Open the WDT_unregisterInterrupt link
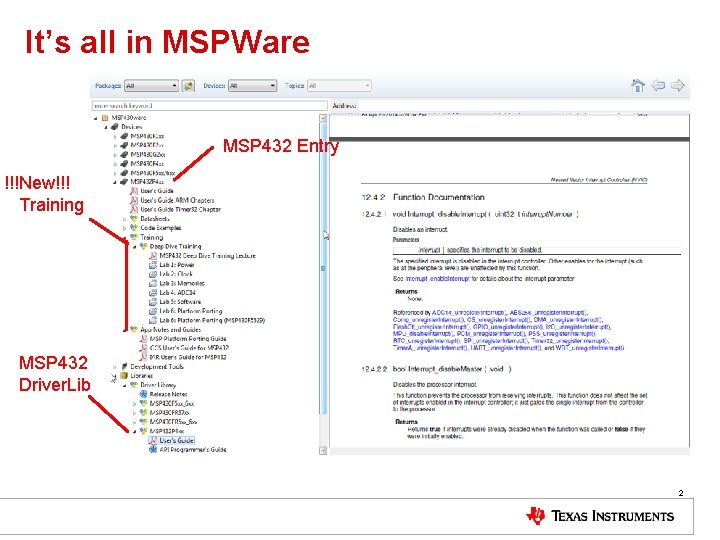The height and width of the screenshot is (540, 720). (589, 348)
